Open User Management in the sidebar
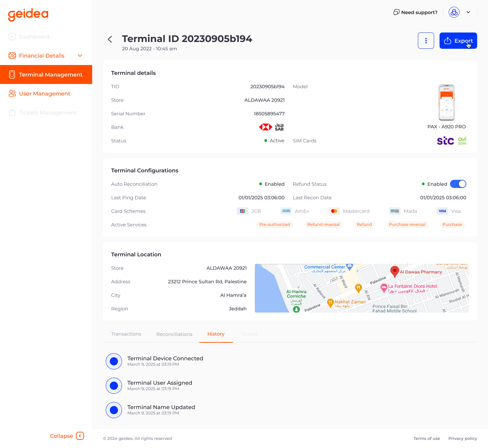 44,93
